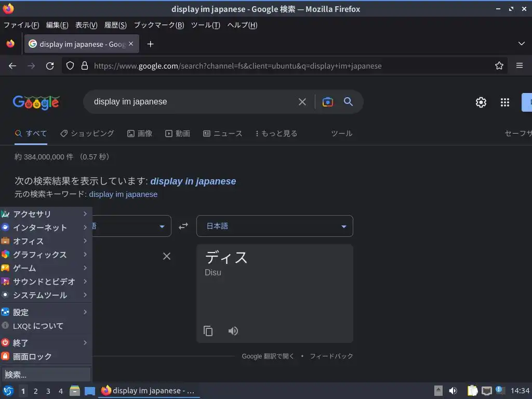Open 表示 menu
The height and width of the screenshot is (399, 532).
pos(86,25)
